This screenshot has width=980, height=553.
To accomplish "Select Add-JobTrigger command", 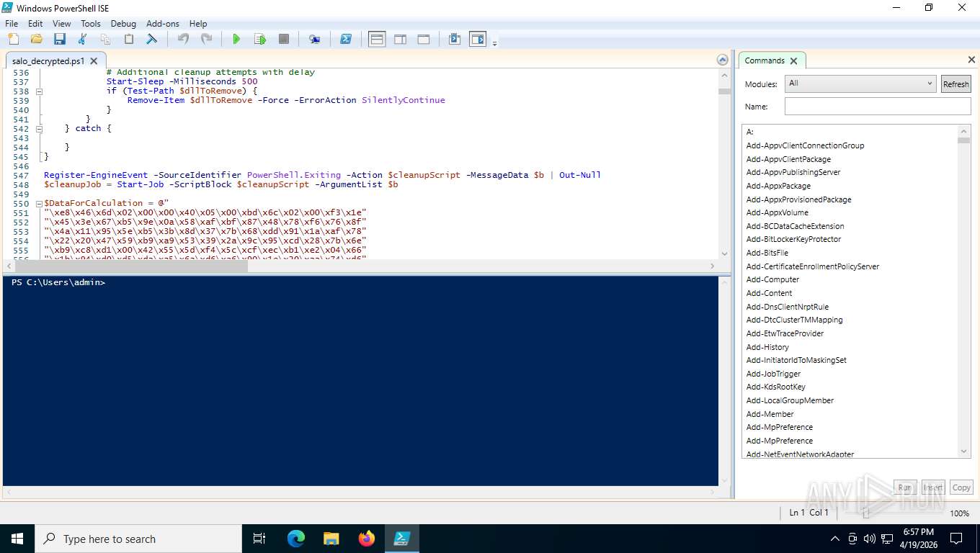I will click(x=773, y=374).
